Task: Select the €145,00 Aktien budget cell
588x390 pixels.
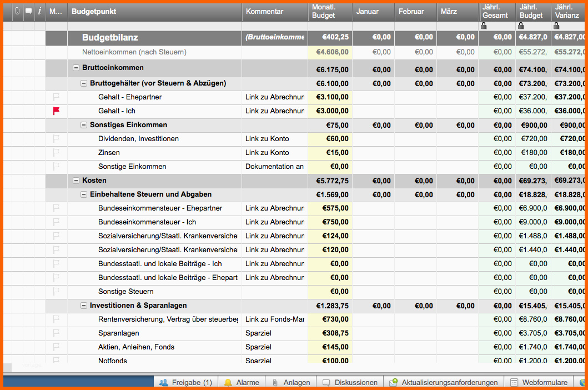Action: pyautogui.click(x=330, y=347)
